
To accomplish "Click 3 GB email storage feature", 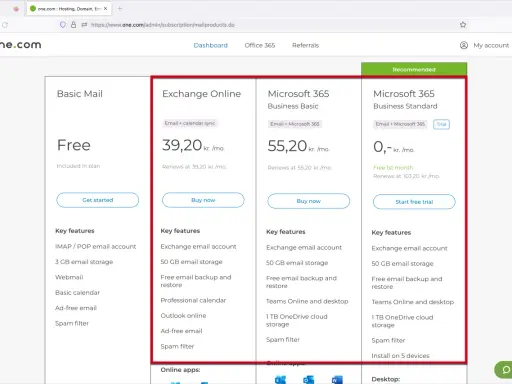I will pos(84,262).
